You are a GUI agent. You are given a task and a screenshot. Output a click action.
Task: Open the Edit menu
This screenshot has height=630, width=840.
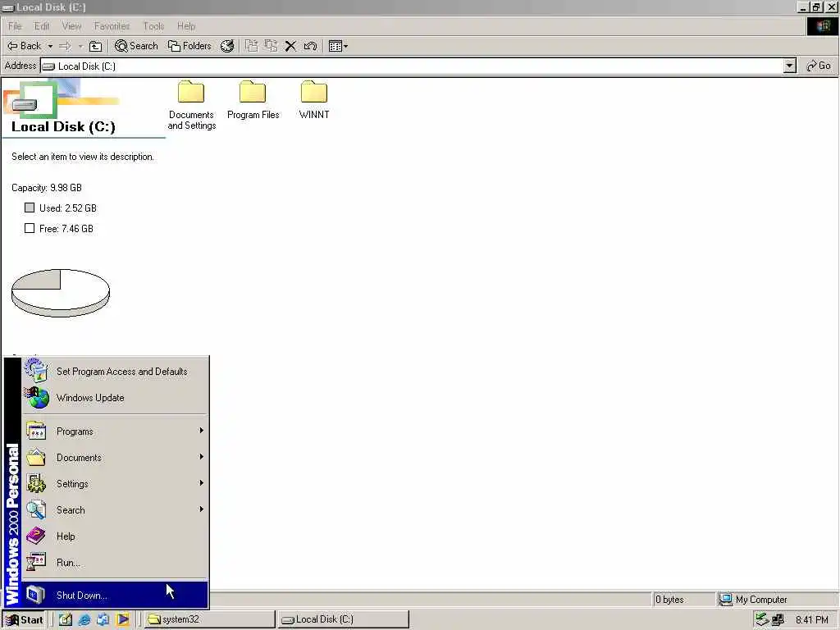pyautogui.click(x=41, y=26)
